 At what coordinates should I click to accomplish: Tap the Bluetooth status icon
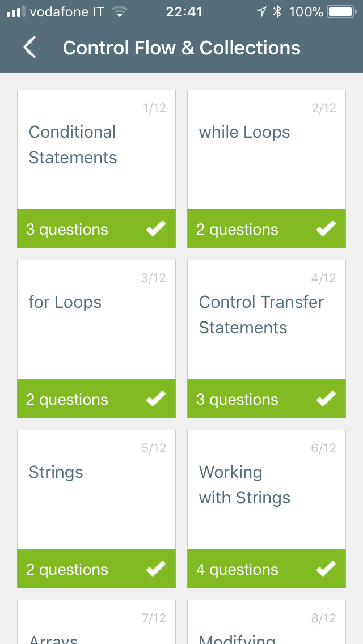click(x=277, y=12)
